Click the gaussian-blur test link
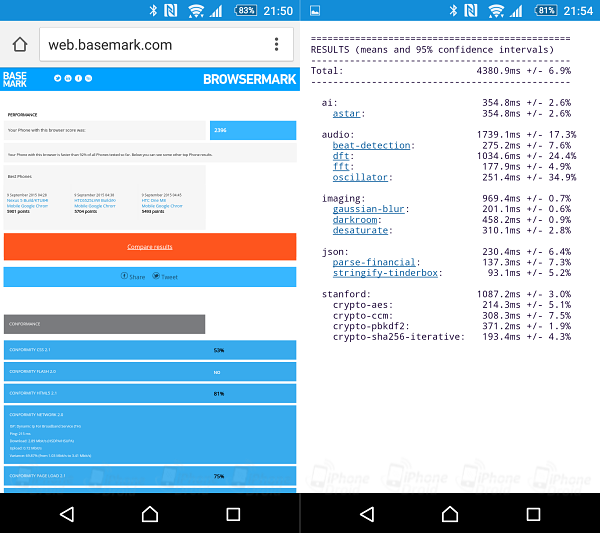This screenshot has height=533, width=600. pos(369,208)
